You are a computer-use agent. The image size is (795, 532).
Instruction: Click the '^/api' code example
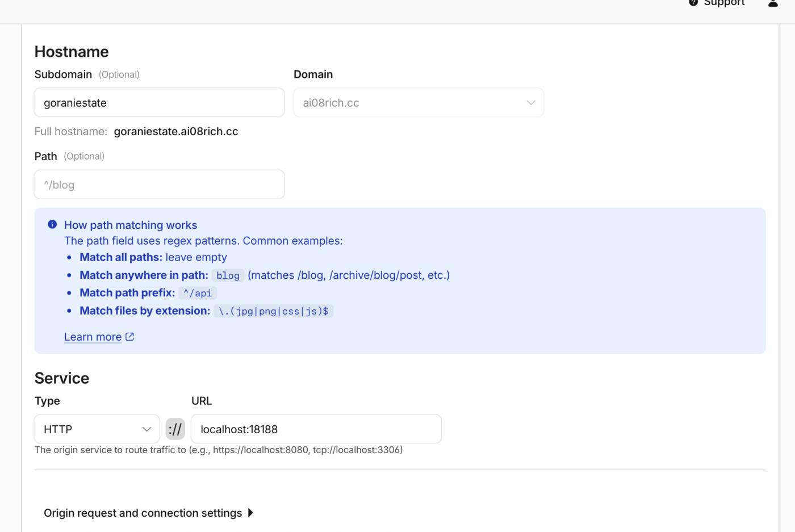(x=198, y=293)
